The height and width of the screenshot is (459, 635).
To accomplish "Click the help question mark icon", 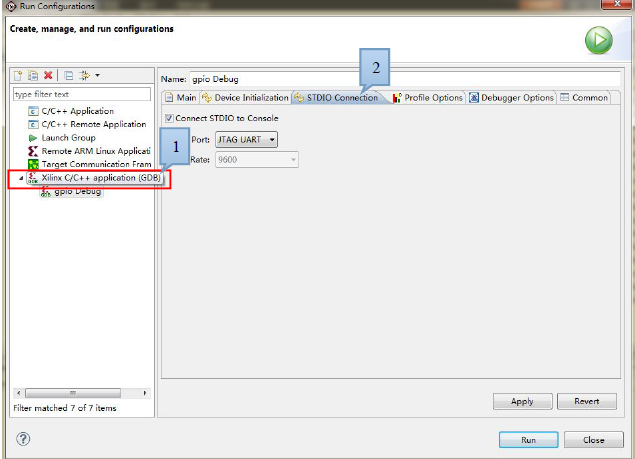I will pyautogui.click(x=23, y=439).
